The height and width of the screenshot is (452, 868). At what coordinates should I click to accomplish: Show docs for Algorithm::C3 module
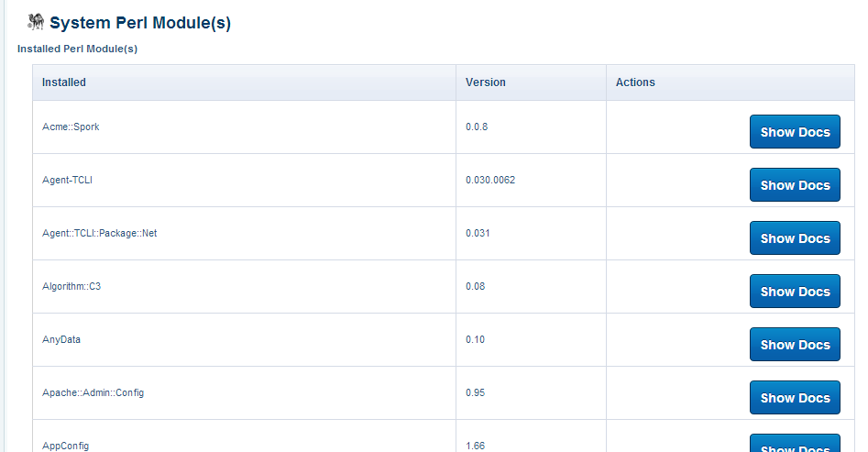pos(795,292)
